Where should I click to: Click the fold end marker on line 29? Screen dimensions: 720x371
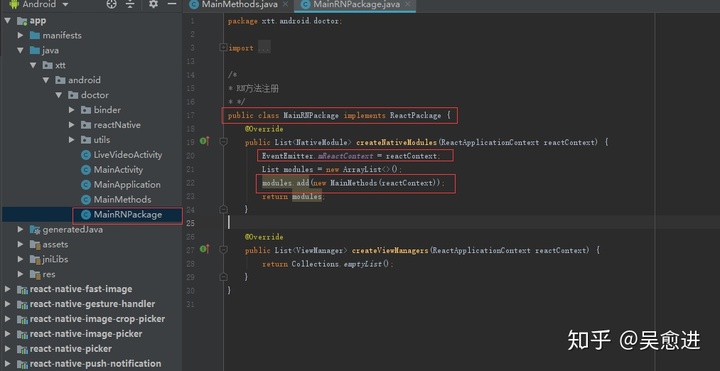pos(223,277)
